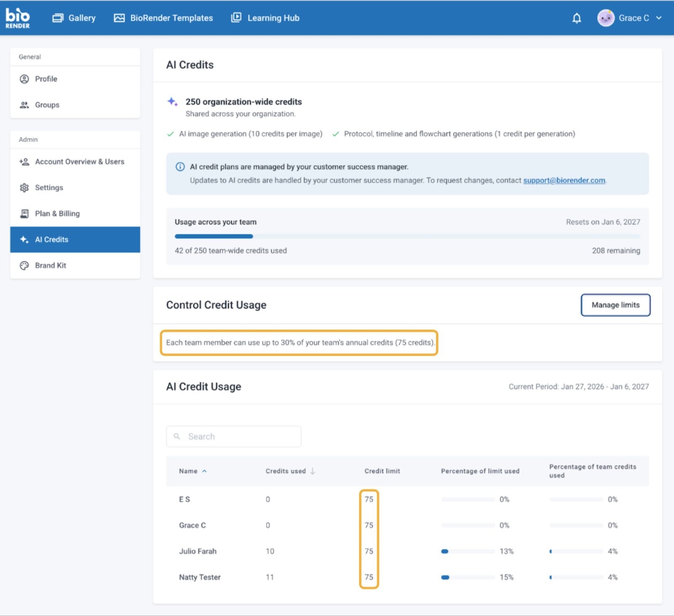Open the Settings section
The image size is (674, 616).
pyautogui.click(x=75, y=187)
